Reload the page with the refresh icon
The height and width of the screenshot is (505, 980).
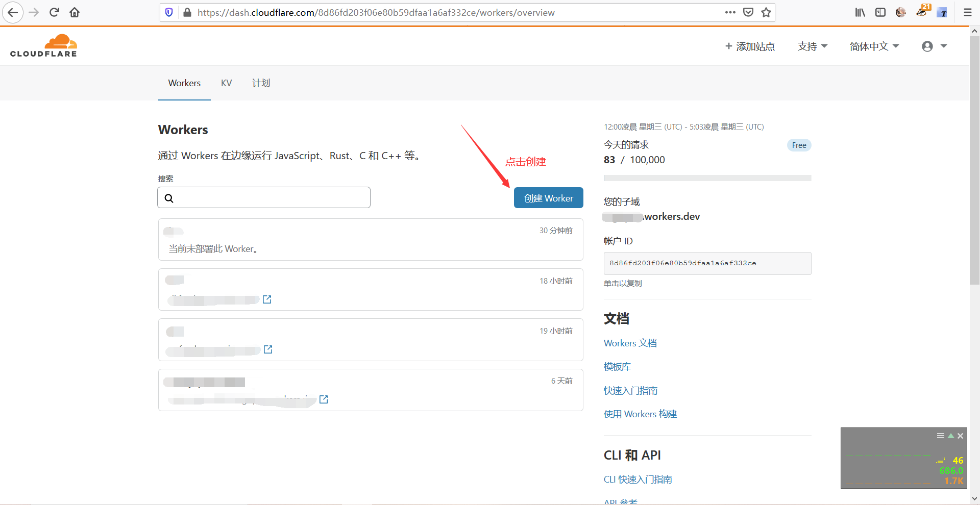[55, 12]
